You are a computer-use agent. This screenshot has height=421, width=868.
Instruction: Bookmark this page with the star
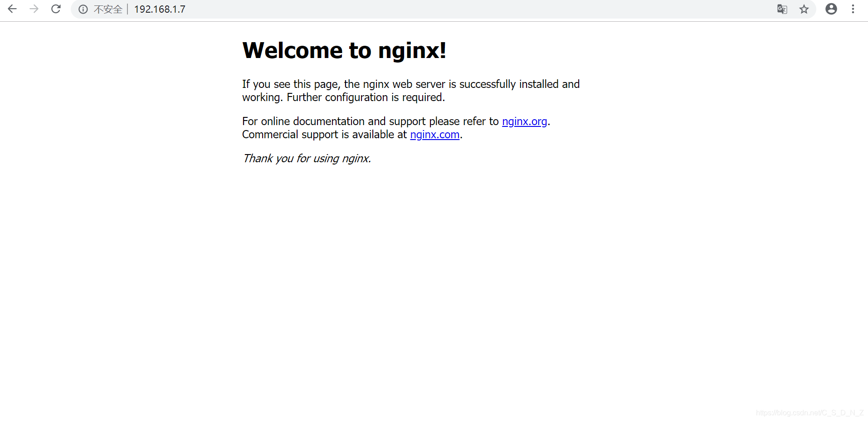804,9
